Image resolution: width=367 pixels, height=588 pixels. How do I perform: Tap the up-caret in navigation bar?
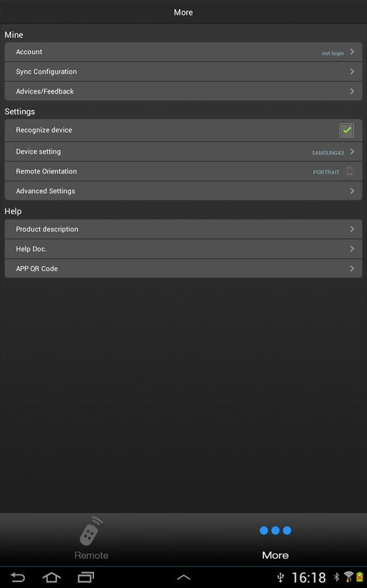(x=183, y=578)
